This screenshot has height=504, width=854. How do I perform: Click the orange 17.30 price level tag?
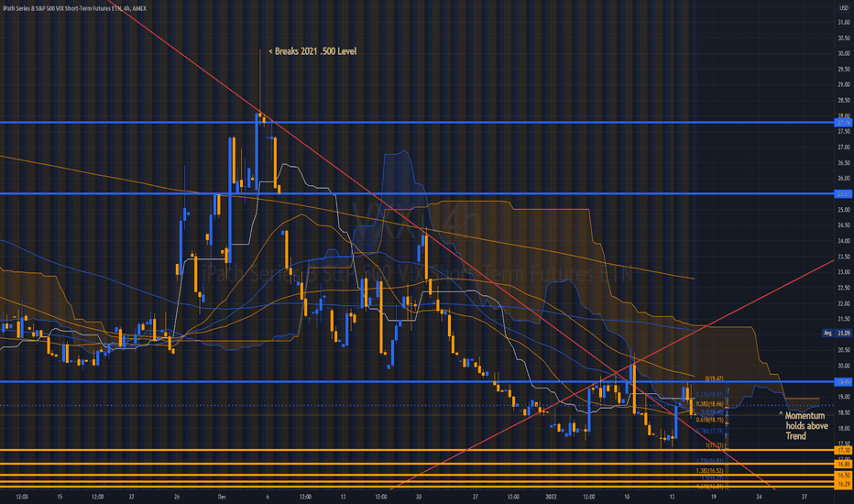[x=844, y=450]
